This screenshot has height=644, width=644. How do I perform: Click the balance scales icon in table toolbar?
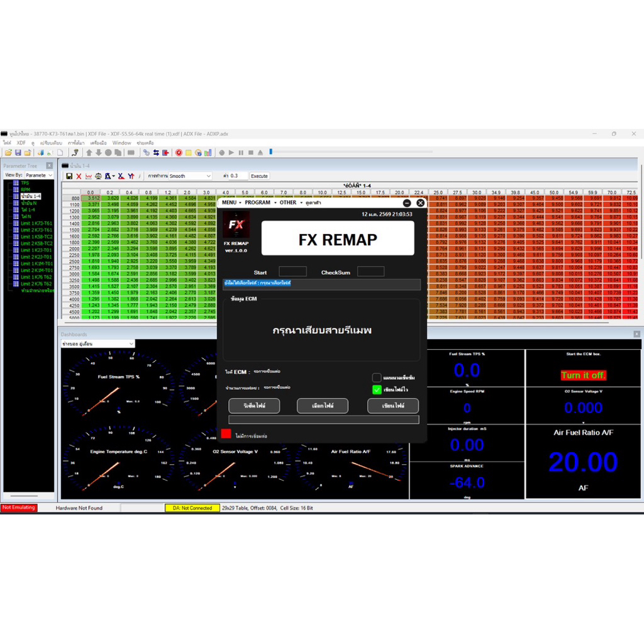(x=99, y=176)
